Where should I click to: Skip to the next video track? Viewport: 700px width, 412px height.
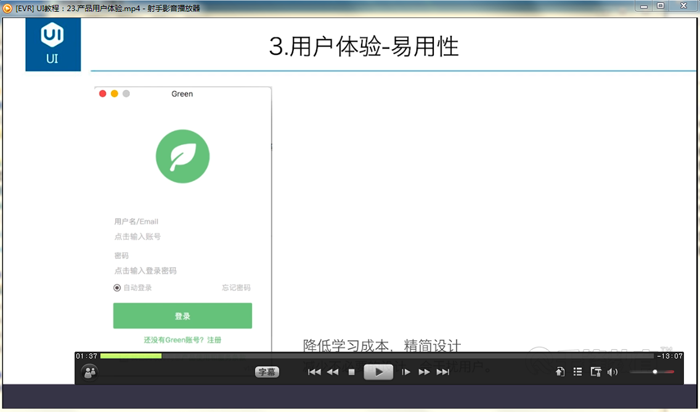443,372
